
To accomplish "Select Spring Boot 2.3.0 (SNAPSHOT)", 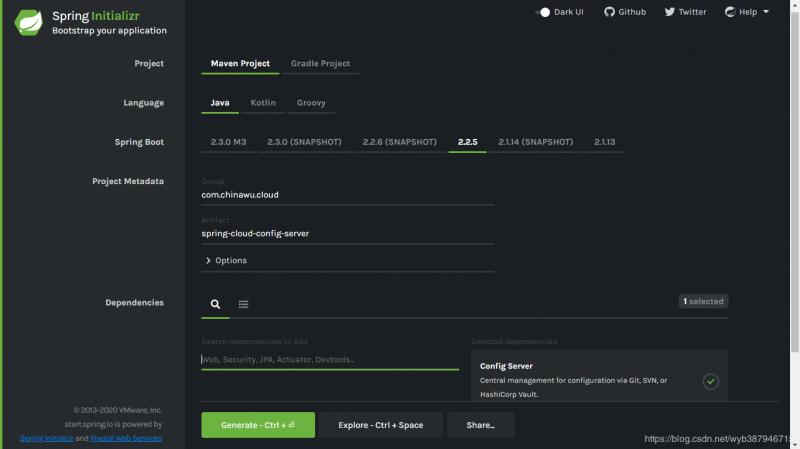I will [x=304, y=142].
